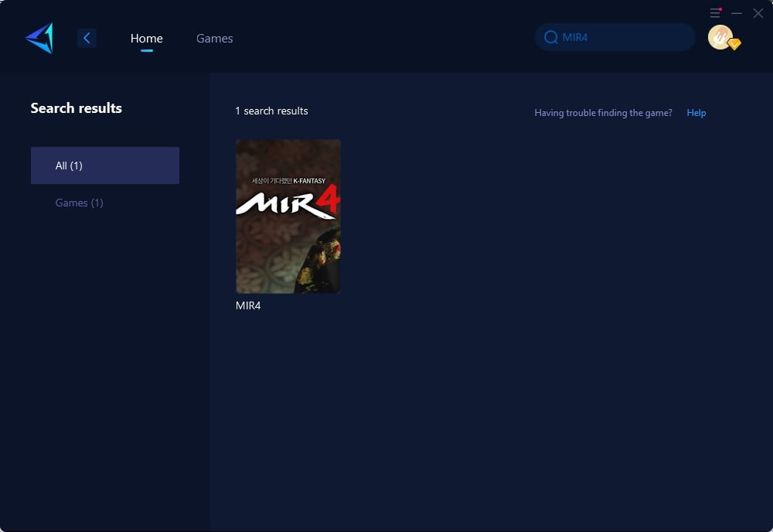The image size is (773, 532).
Task: Switch to the Home tab
Action: [x=146, y=38]
